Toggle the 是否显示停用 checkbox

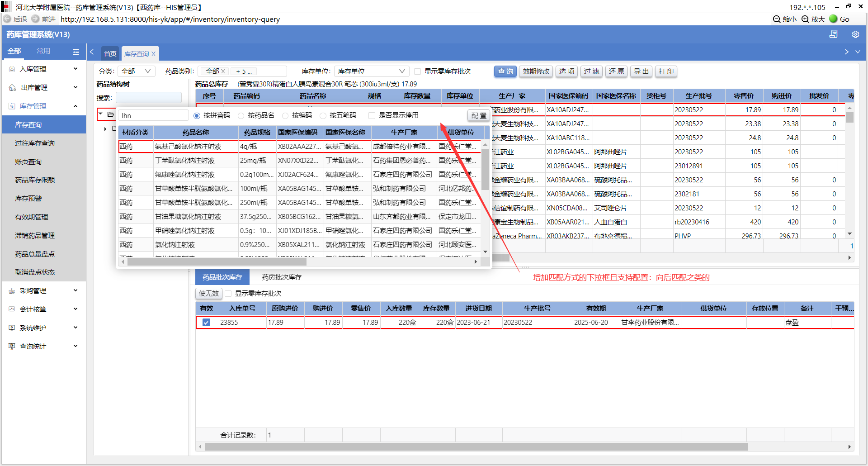click(x=372, y=116)
